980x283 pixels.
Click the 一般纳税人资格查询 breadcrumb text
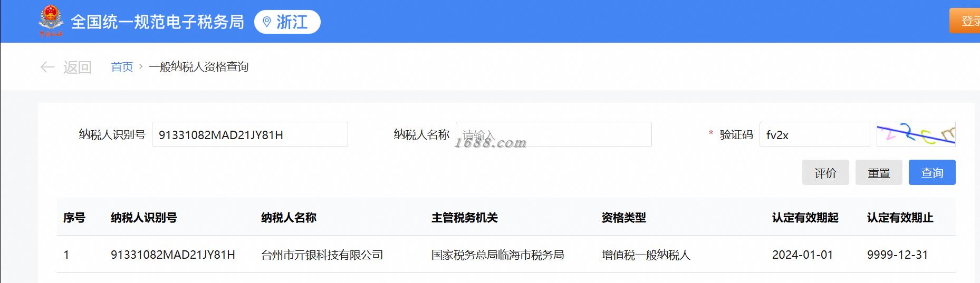click(199, 67)
